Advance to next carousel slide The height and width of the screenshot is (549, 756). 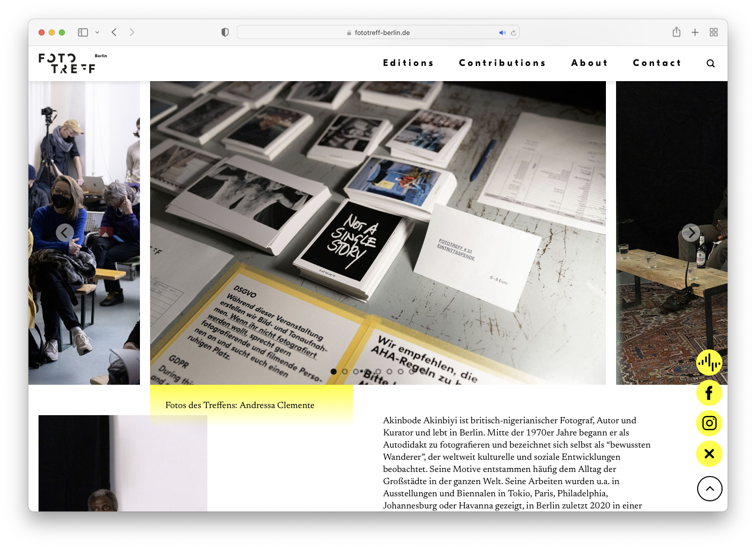pyautogui.click(x=691, y=233)
